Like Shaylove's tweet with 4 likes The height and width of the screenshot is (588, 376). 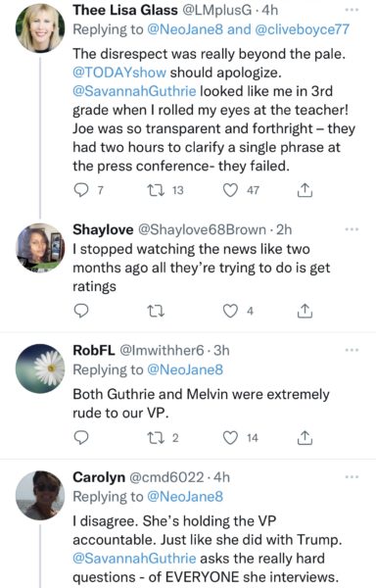230,311
